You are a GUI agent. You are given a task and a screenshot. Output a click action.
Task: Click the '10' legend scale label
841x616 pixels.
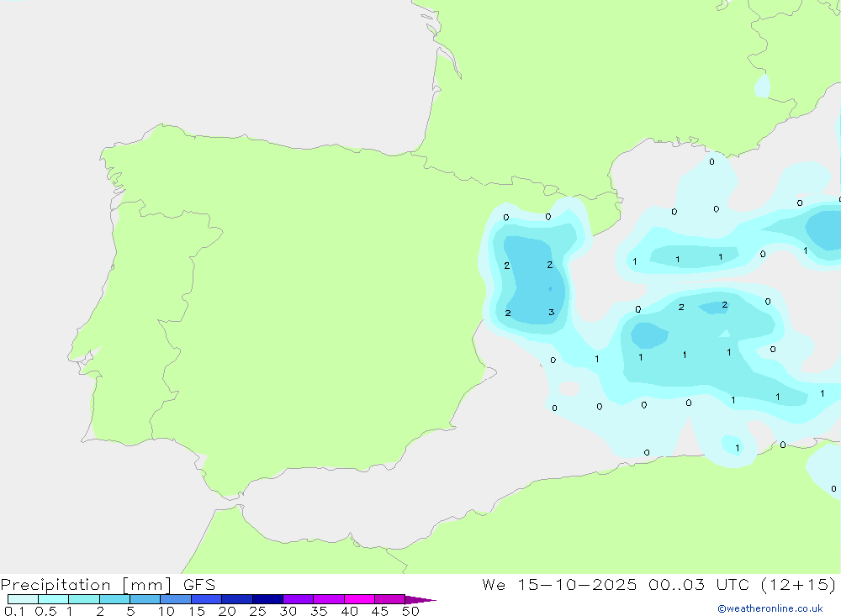click(x=166, y=611)
